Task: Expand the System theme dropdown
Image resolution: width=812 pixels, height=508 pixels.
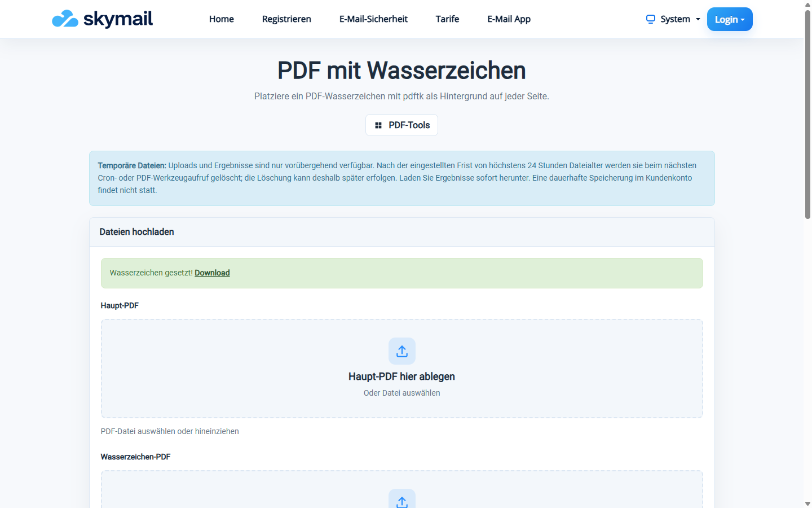Action: click(x=673, y=19)
